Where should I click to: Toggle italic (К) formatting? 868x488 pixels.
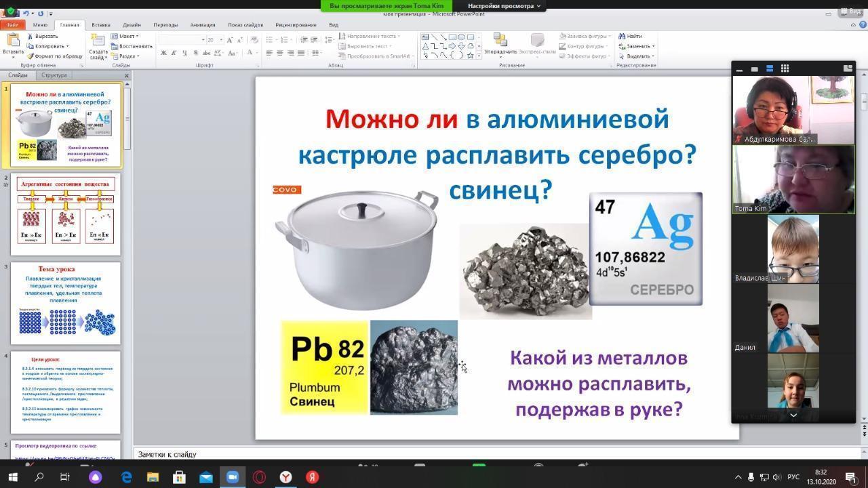point(174,53)
